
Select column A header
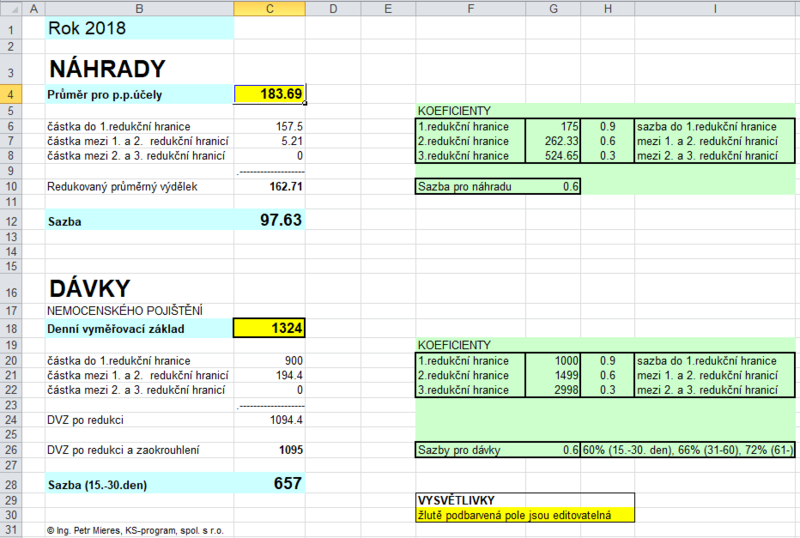tap(34, 9)
